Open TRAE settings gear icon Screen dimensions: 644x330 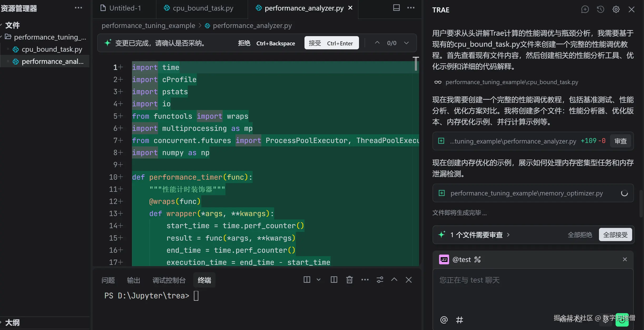[616, 9]
